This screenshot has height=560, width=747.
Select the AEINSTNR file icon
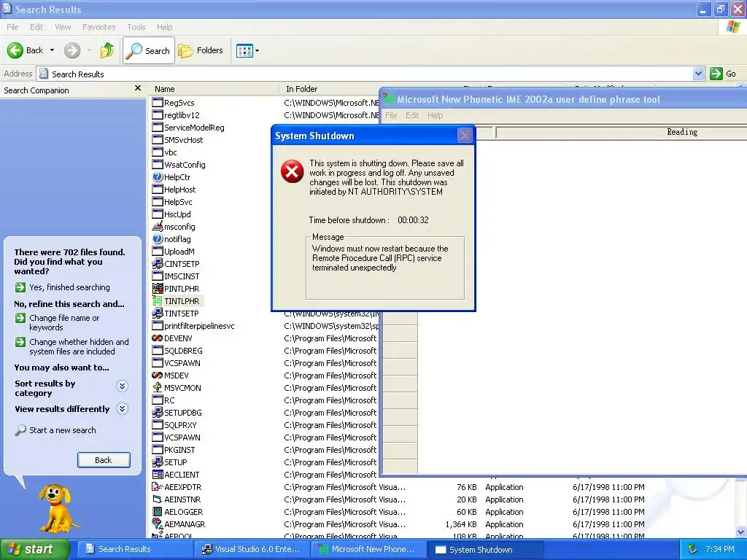point(158,499)
